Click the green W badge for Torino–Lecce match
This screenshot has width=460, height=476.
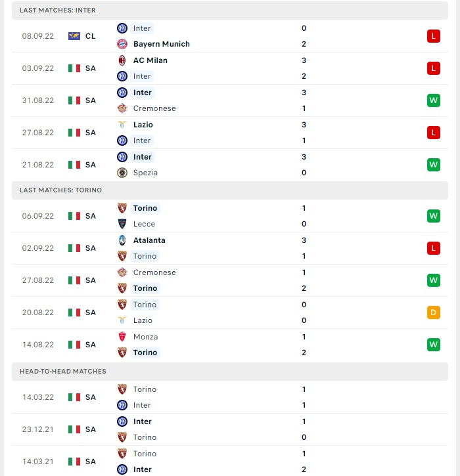pos(433,216)
